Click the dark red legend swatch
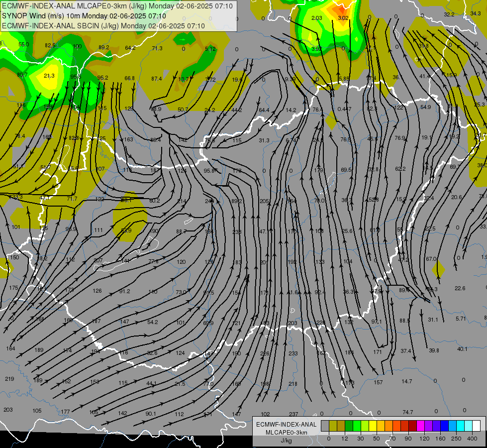Viewport: 487px width, 448px height. tap(412, 426)
